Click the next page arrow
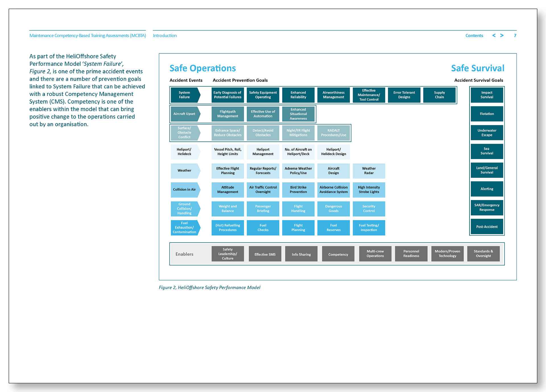Viewport: 546px width, 392px height. click(502, 36)
